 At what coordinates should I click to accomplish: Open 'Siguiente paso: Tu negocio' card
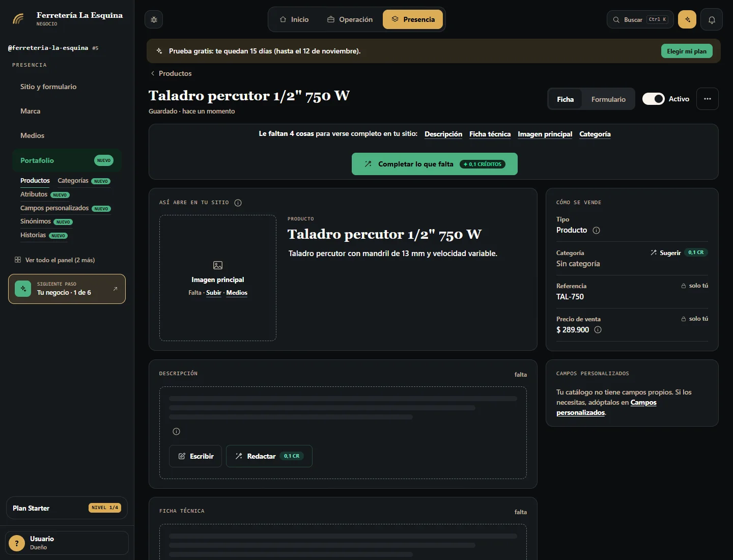tap(67, 289)
